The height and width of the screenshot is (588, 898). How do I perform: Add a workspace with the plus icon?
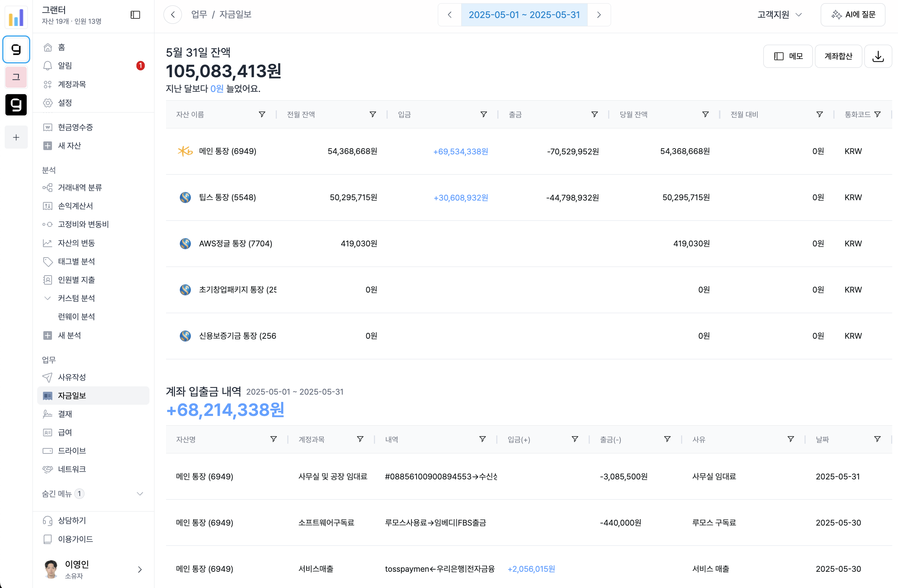[16, 137]
